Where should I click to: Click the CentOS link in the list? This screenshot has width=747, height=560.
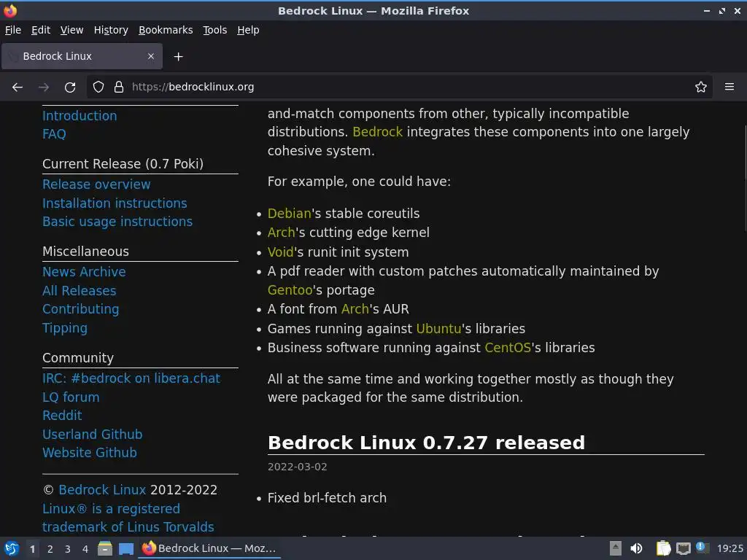[x=508, y=348]
